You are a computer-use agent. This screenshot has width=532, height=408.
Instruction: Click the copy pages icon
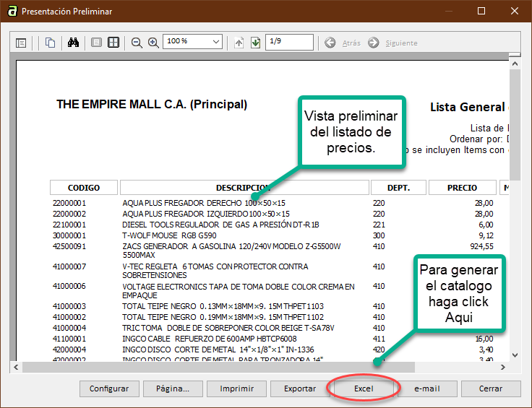click(50, 43)
